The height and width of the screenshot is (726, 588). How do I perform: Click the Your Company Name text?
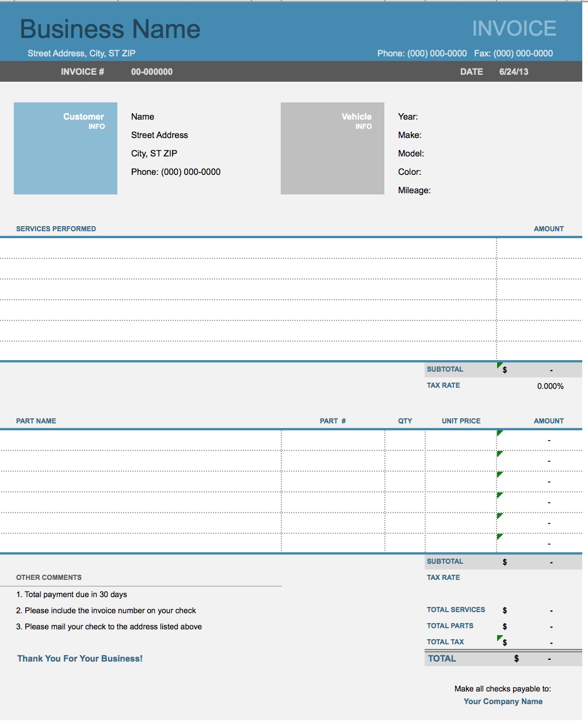(503, 701)
